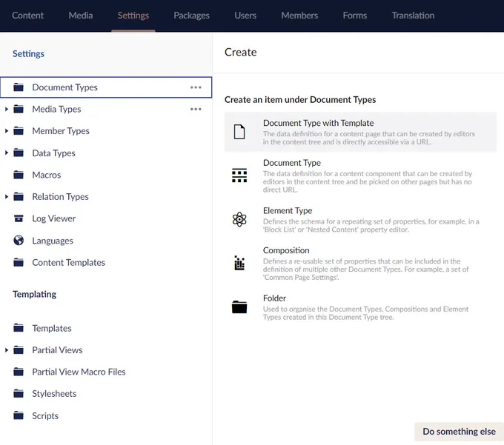Click the grid icon for Document Type

tap(239, 175)
